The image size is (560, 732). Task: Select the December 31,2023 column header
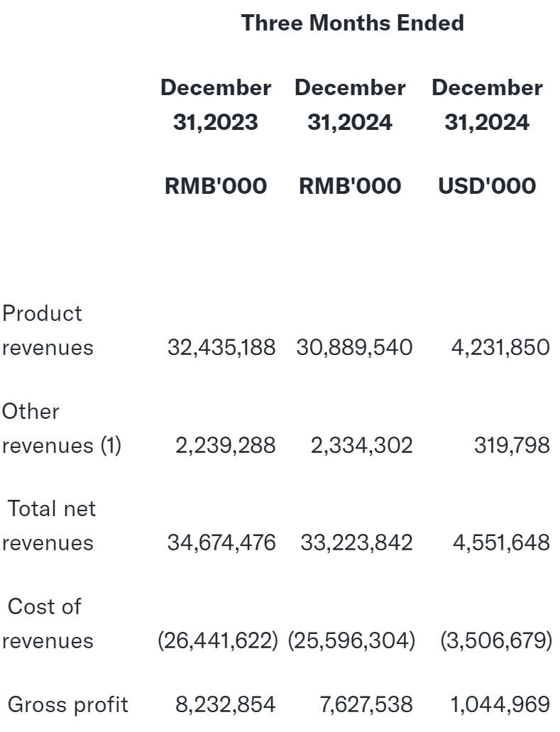[x=215, y=105]
